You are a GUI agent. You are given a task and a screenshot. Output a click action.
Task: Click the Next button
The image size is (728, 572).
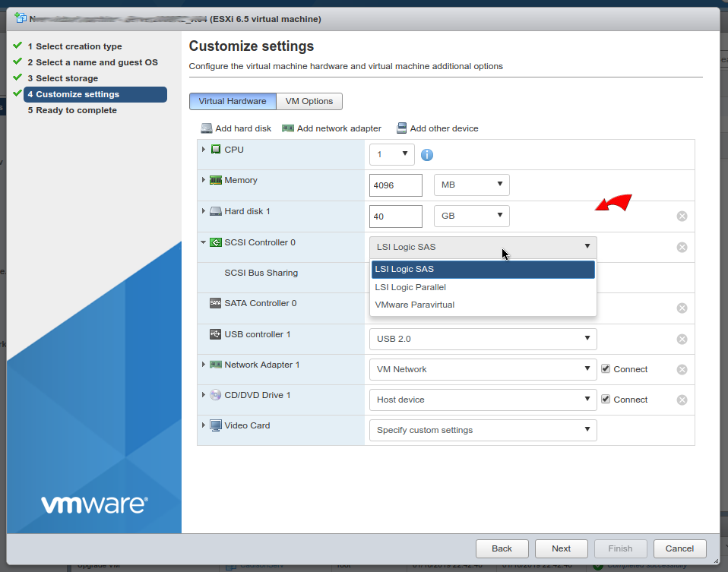562,548
